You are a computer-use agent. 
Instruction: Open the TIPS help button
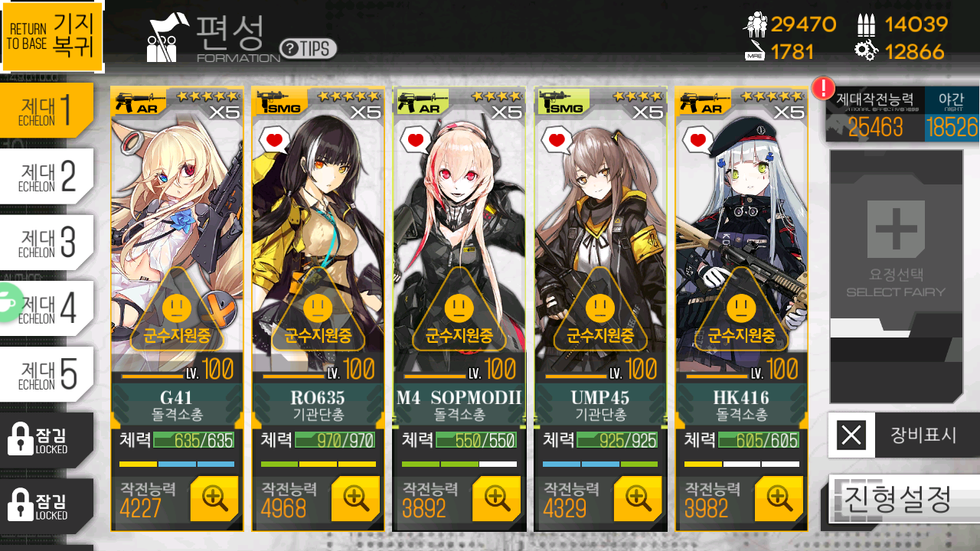point(309,49)
